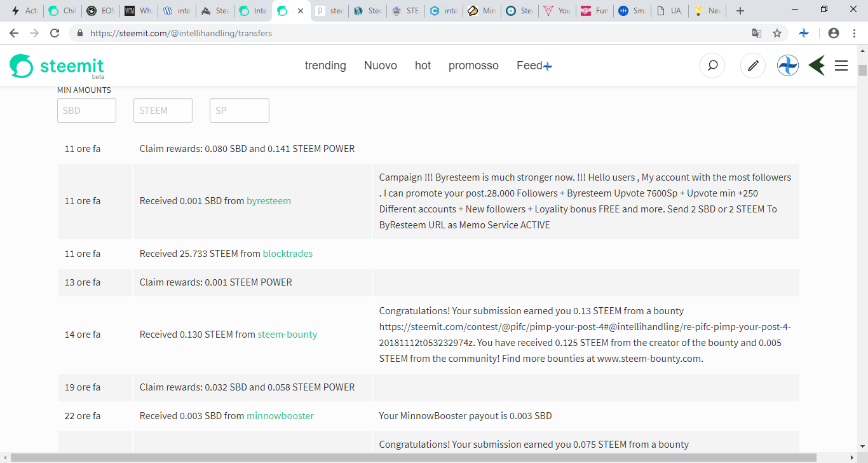Switch to the 'Fun' tab
This screenshot has width=868, height=463.
[595, 11]
